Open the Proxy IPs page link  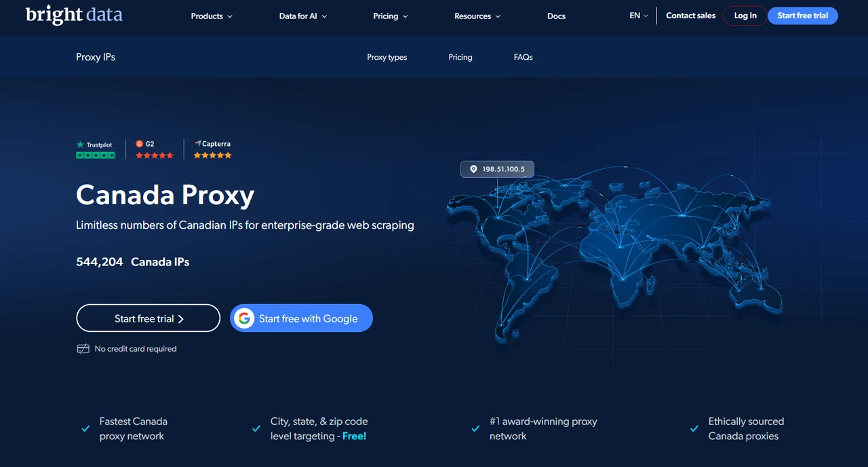pyautogui.click(x=96, y=57)
